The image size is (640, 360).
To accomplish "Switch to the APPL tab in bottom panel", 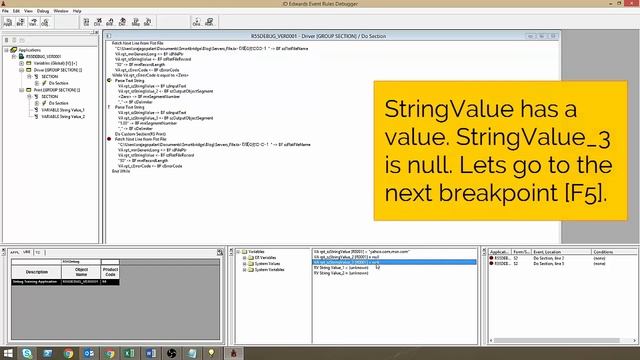I will click(15, 252).
